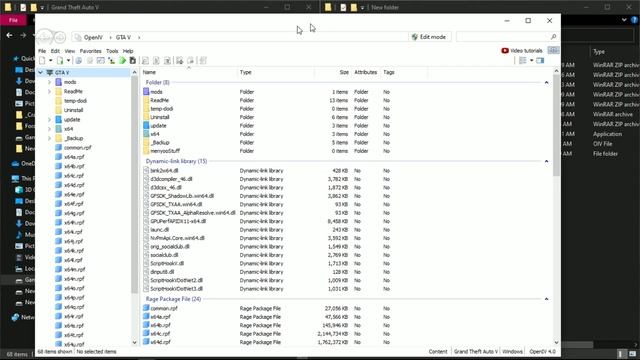Click Back arrow in background Explorer window
The height and width of the screenshot is (360, 640).
[9, 36]
